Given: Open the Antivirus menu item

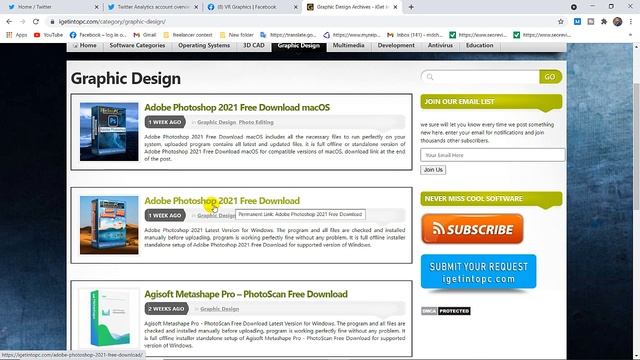Looking at the screenshot, I should 440,45.
